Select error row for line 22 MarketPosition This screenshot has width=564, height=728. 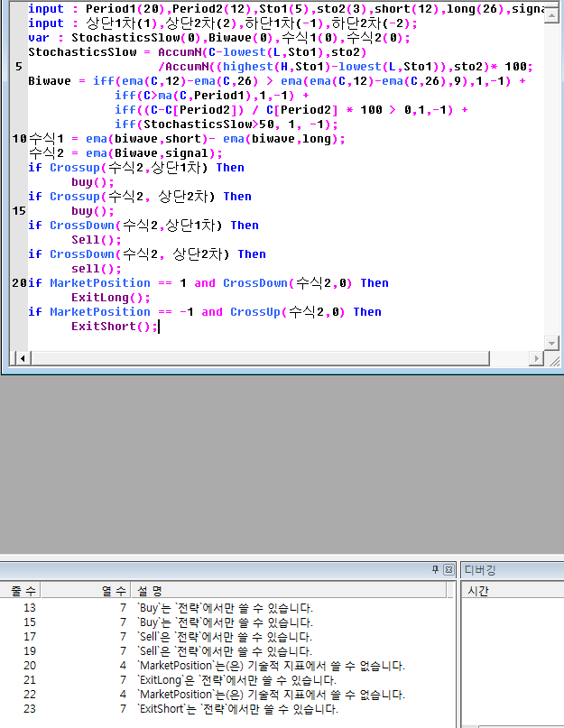coord(227,694)
